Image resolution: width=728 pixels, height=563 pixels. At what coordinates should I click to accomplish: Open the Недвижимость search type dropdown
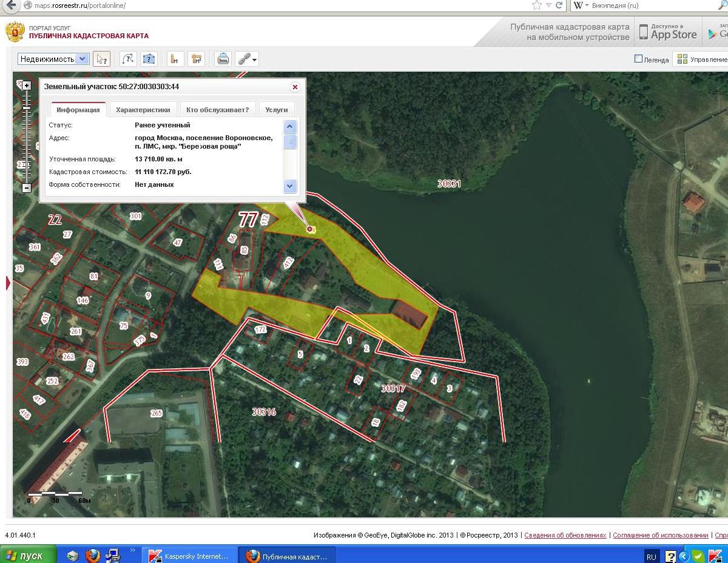tap(53, 59)
